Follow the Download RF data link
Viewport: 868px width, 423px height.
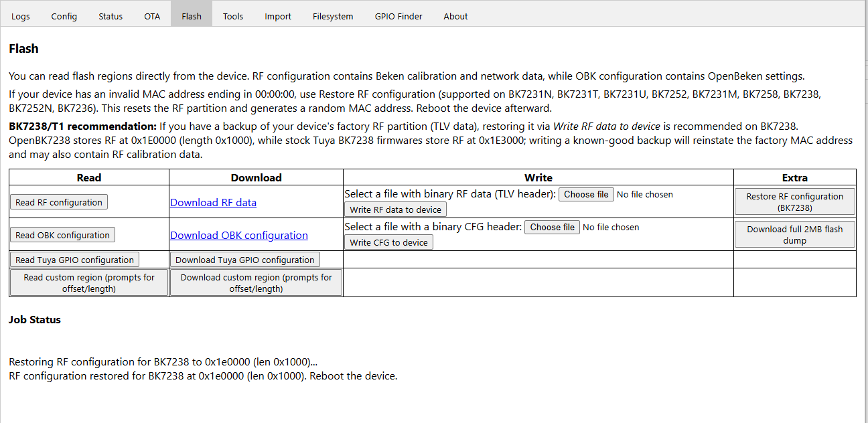coord(214,202)
